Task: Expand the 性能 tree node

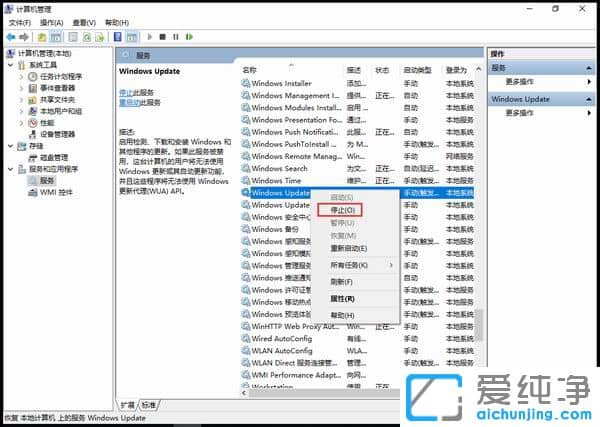Action: click(x=21, y=123)
